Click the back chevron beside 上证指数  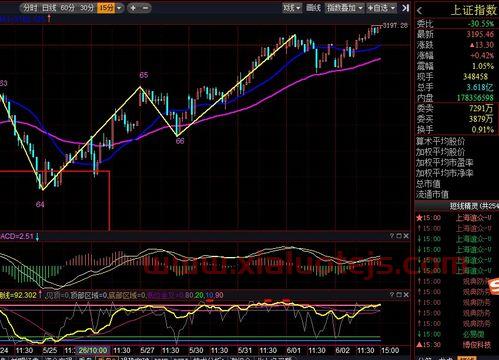[419, 11]
